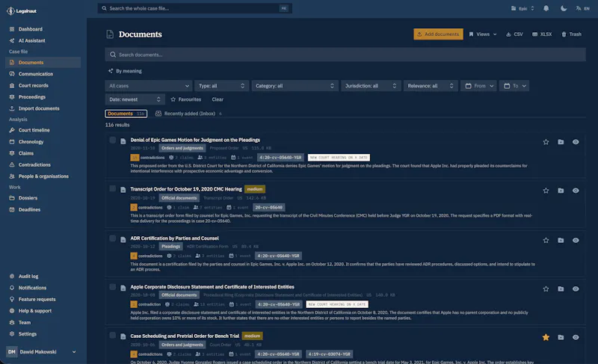The height and width of the screenshot is (364, 598).
Task: Check the Transcript Order document checkbox
Action: pyautogui.click(x=113, y=188)
